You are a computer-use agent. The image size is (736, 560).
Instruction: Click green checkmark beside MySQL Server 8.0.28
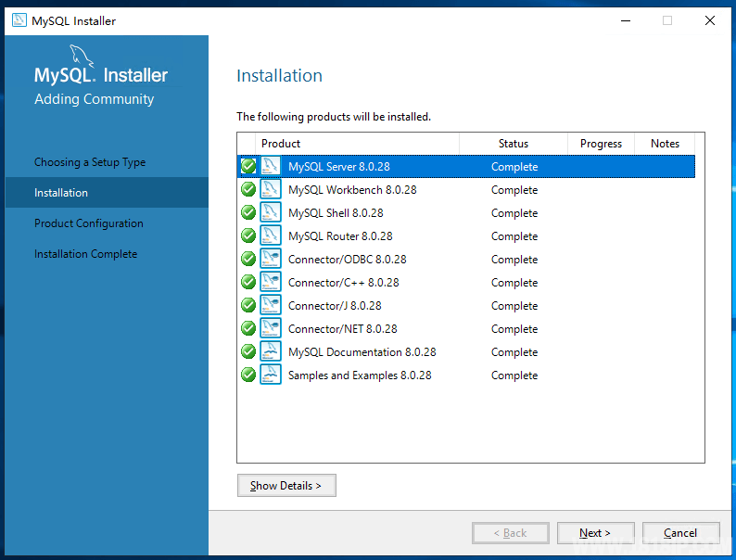tap(248, 166)
